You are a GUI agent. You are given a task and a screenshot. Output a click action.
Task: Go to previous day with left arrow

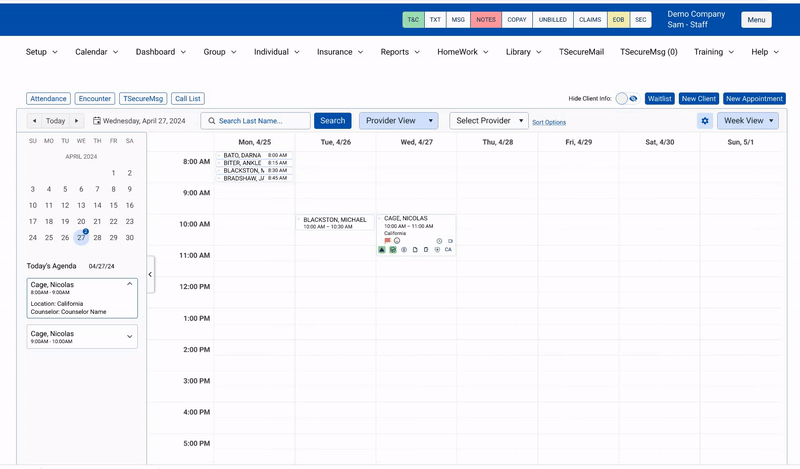(34, 121)
